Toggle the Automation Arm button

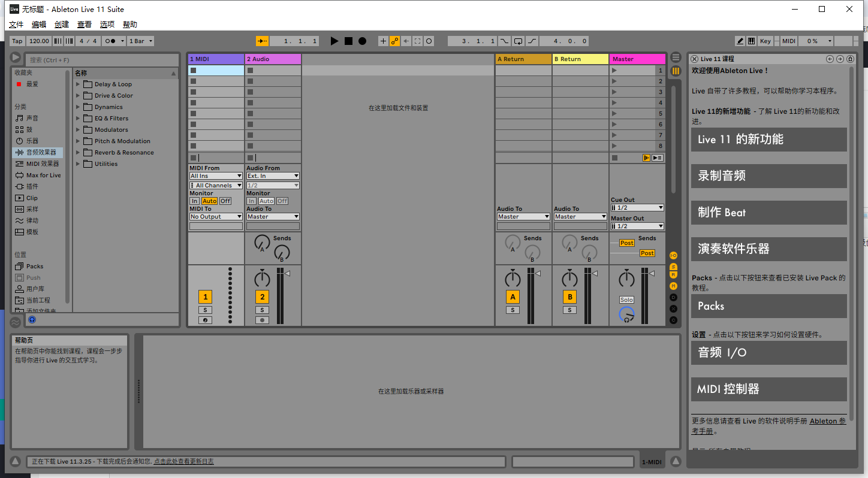tap(394, 41)
